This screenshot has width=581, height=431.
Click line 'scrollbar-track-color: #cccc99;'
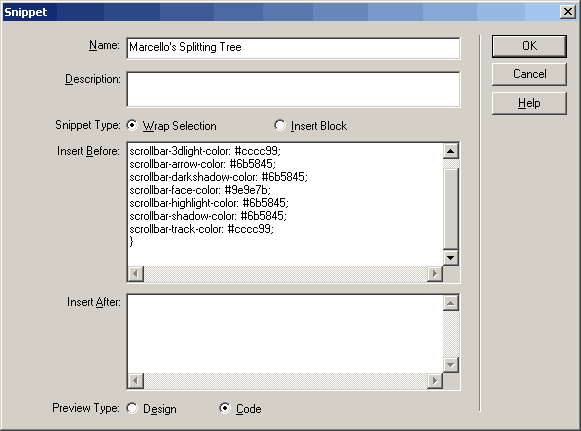click(x=202, y=229)
